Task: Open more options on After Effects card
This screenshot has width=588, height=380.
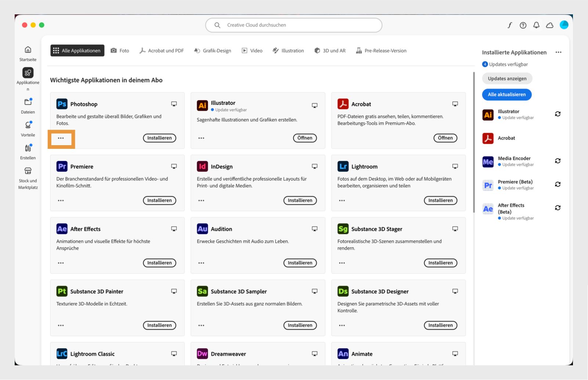Action: 61,263
